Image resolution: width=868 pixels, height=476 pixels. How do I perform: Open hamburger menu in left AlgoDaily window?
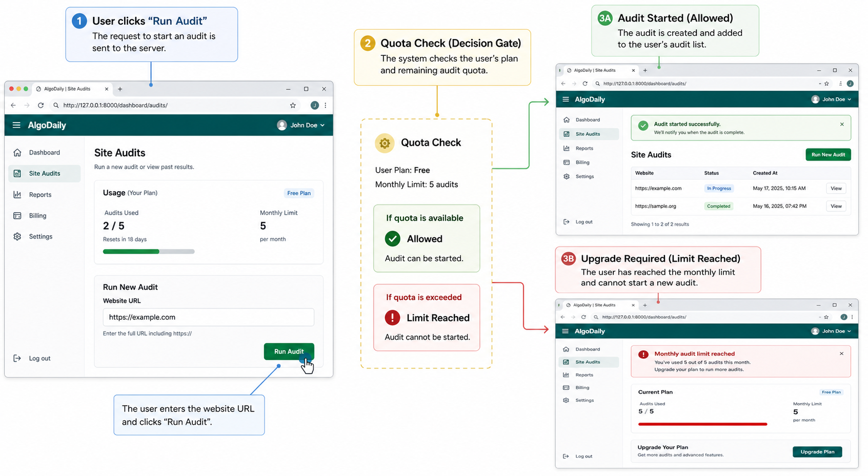16,125
